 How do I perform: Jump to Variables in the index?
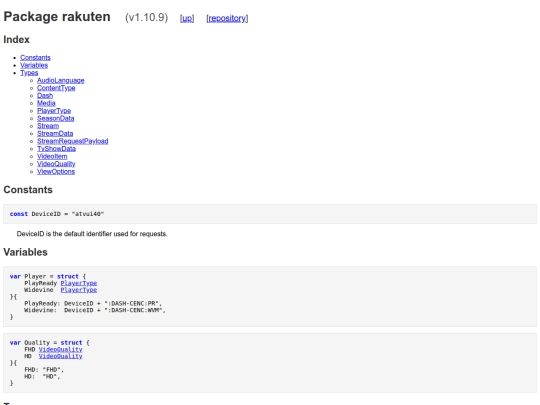34,65
